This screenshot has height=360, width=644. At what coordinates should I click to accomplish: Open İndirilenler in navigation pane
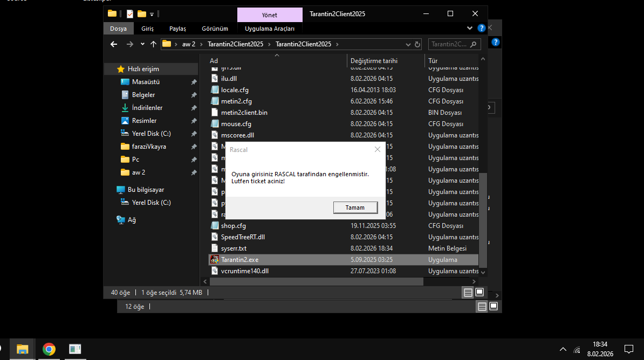(147, 108)
